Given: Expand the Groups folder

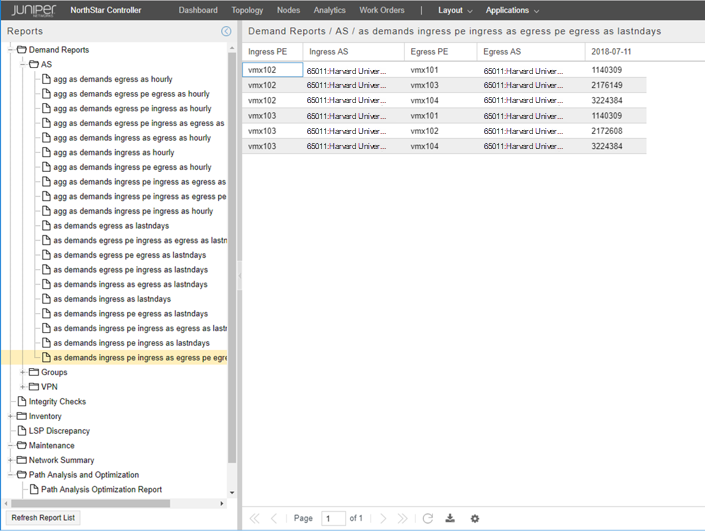Looking at the screenshot, I should click(x=23, y=372).
